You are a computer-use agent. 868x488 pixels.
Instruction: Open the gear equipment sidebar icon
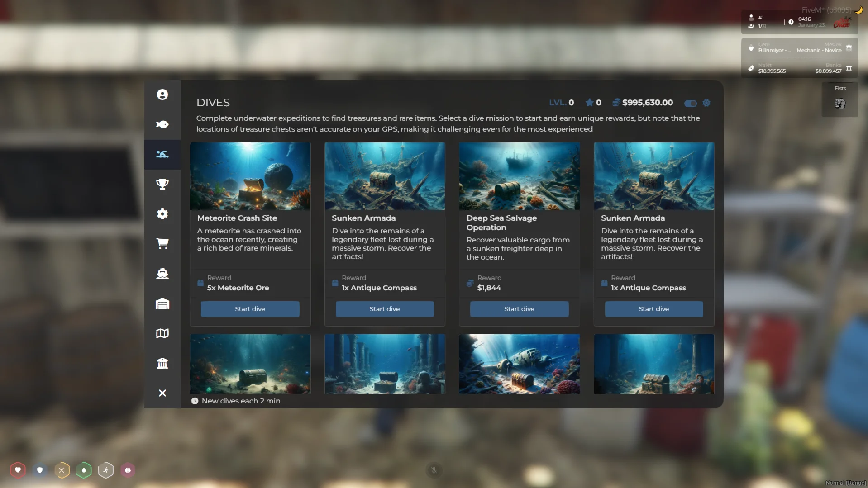[162, 214]
